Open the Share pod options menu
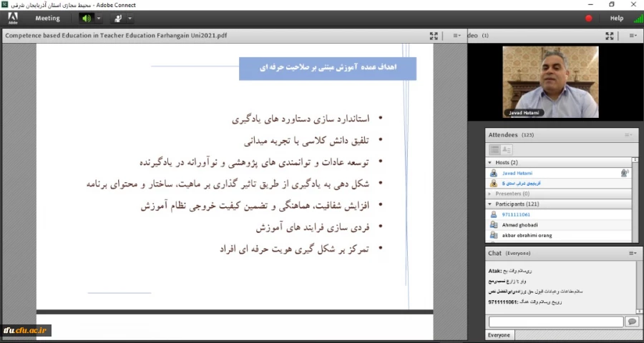This screenshot has width=644, height=343. point(457,36)
